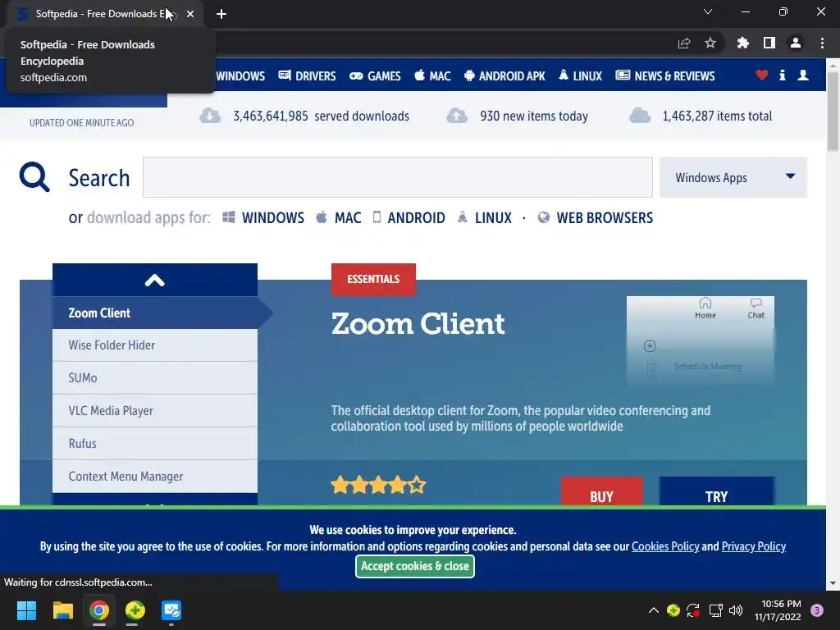Viewport: 840px width, 630px height.
Task: Select SUMo in the featured list
Action: 155,378
